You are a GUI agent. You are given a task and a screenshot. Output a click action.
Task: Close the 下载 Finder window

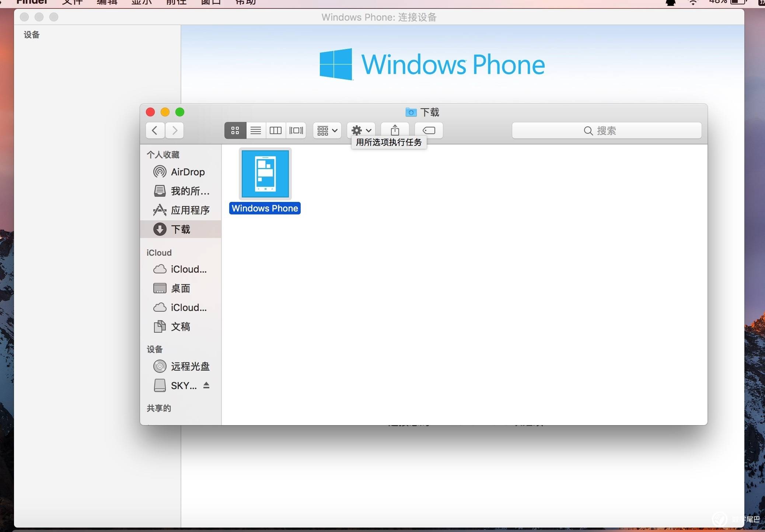[150, 112]
